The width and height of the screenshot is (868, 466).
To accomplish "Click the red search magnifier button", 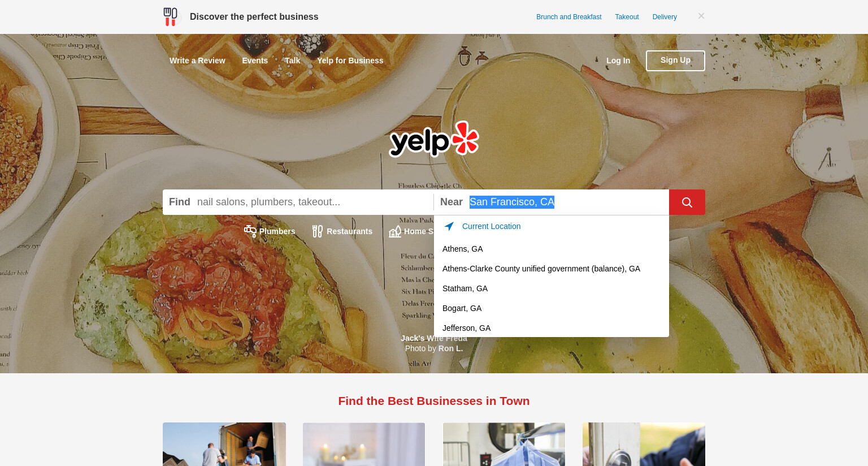I will pyautogui.click(x=687, y=202).
